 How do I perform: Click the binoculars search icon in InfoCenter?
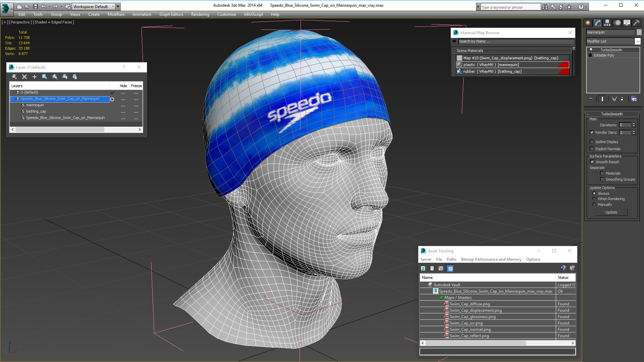click(x=545, y=7)
